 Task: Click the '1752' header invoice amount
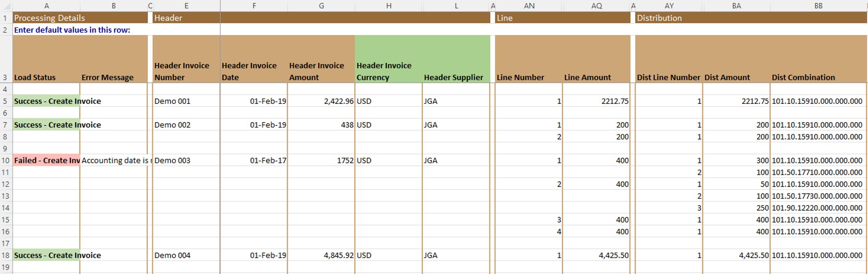click(x=321, y=160)
